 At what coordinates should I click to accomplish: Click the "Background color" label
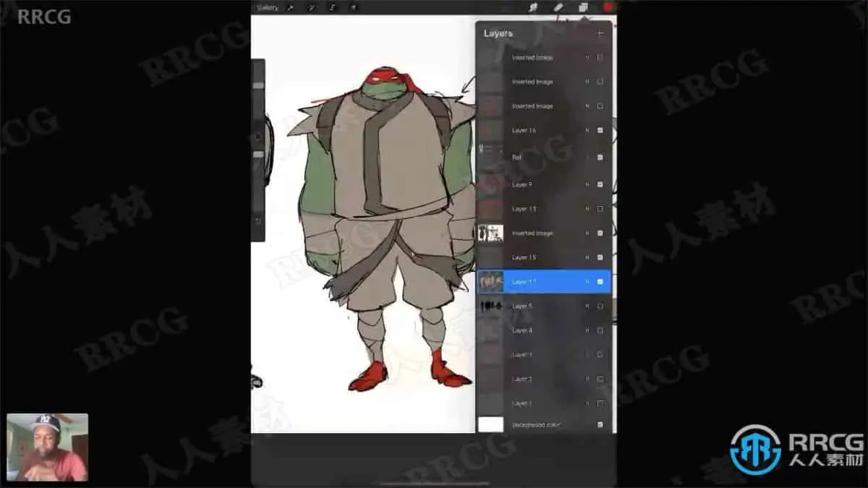(x=536, y=424)
